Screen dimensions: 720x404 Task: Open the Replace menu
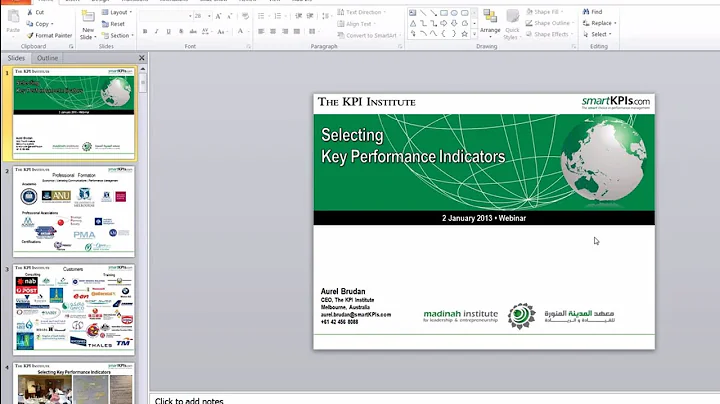599,23
